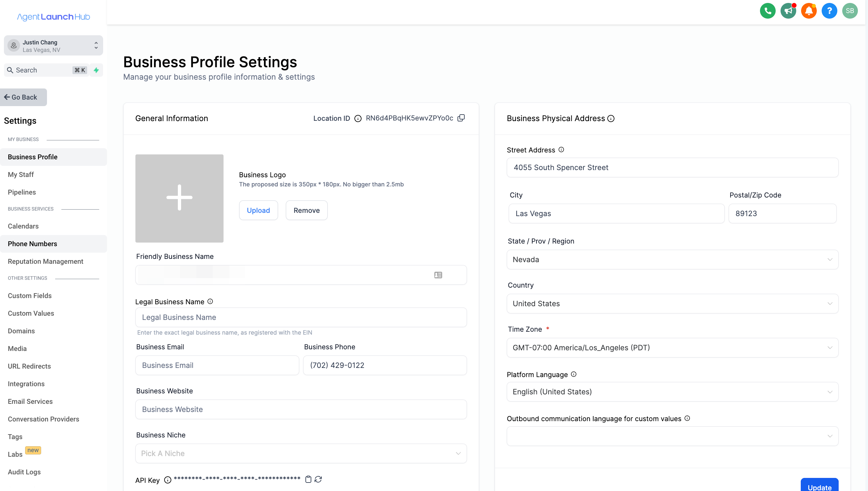This screenshot has width=868, height=491.
Task: Expand the Justin Chang account switcher
Action: pos(53,45)
